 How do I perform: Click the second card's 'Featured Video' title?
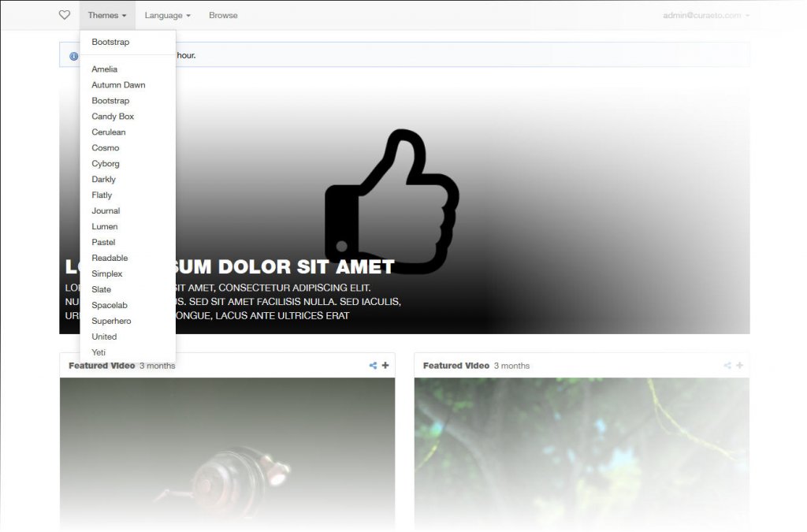pos(456,366)
